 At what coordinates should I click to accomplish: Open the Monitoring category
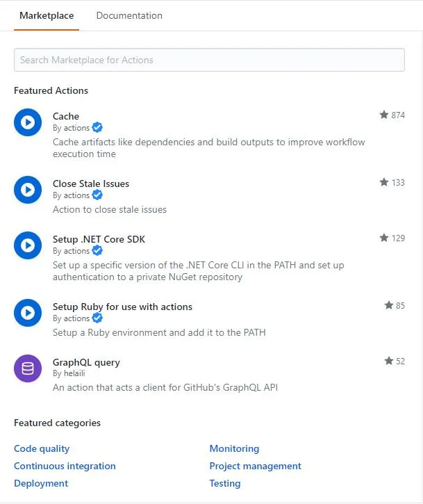(234, 448)
